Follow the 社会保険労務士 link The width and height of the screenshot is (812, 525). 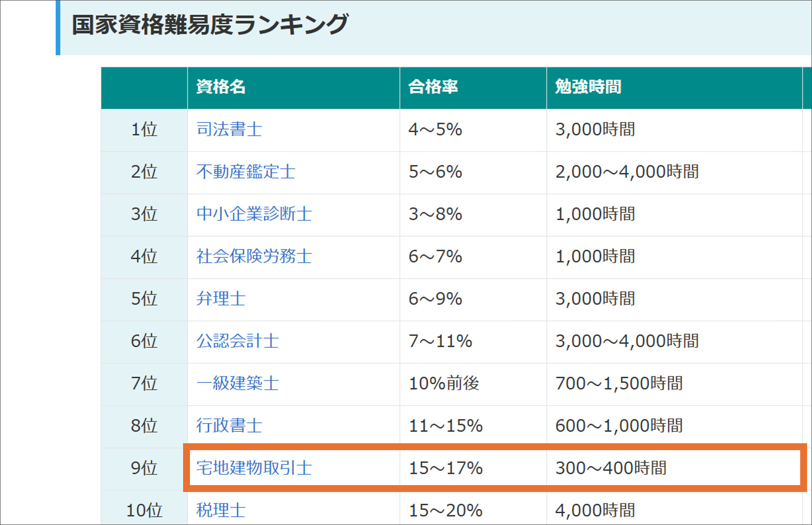point(254,257)
